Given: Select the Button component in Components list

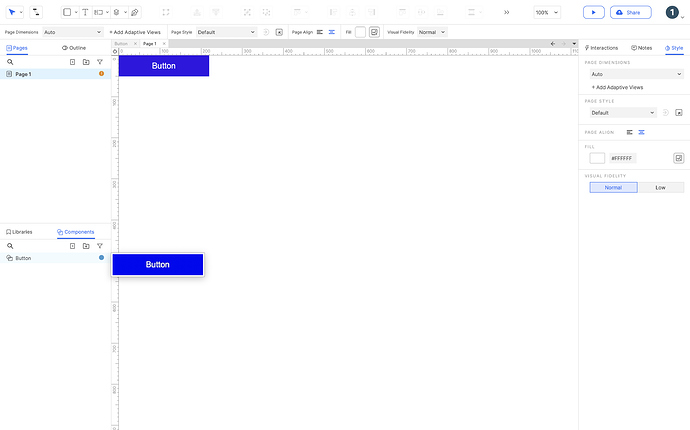Looking at the screenshot, I should 55,258.
